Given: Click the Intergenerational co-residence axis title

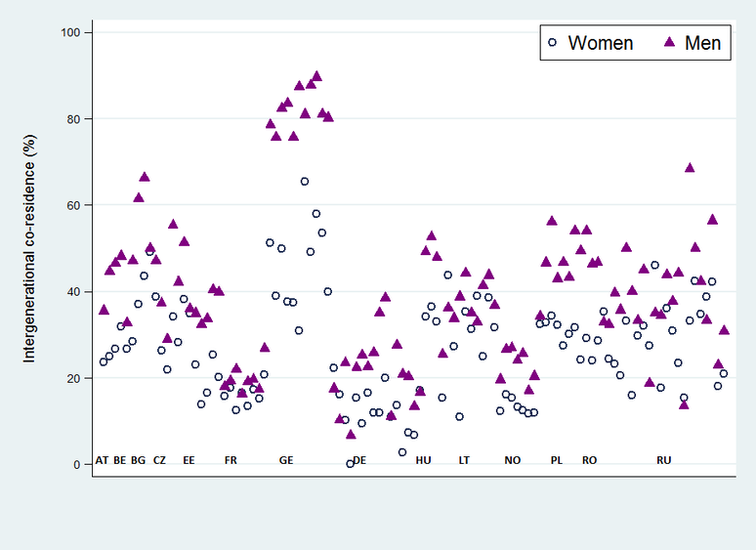Looking at the screenshot, I should (29, 248).
